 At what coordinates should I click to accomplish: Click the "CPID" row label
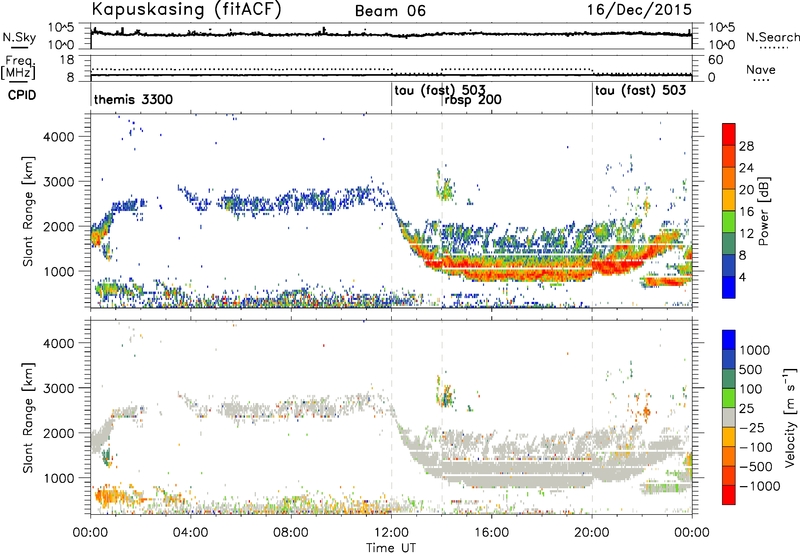point(22,95)
